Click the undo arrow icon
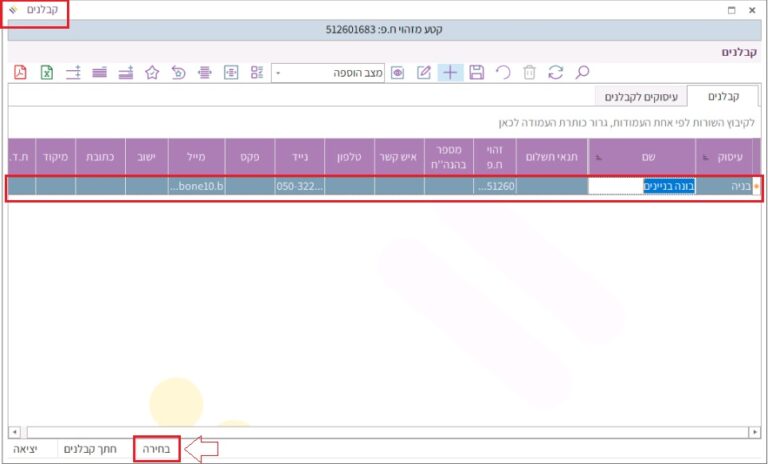 click(x=503, y=72)
